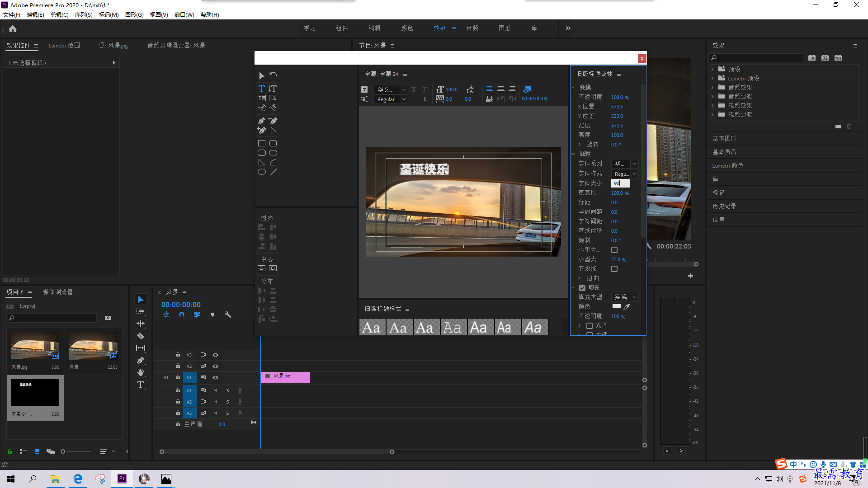This screenshot has height=488, width=868.
Task: Toggle lock on track V3
Action: 178,355
